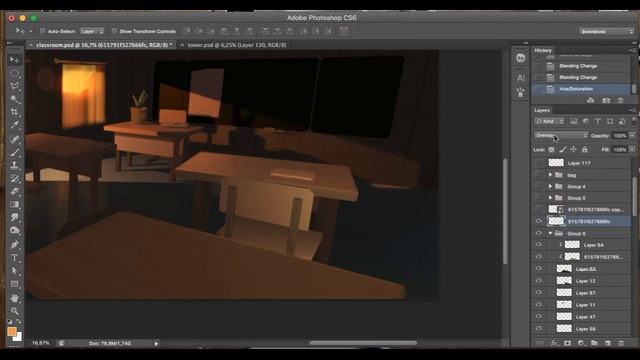The width and height of the screenshot is (640, 360).
Task: Open the Opacity slider dropdown arrow
Action: 632,136
